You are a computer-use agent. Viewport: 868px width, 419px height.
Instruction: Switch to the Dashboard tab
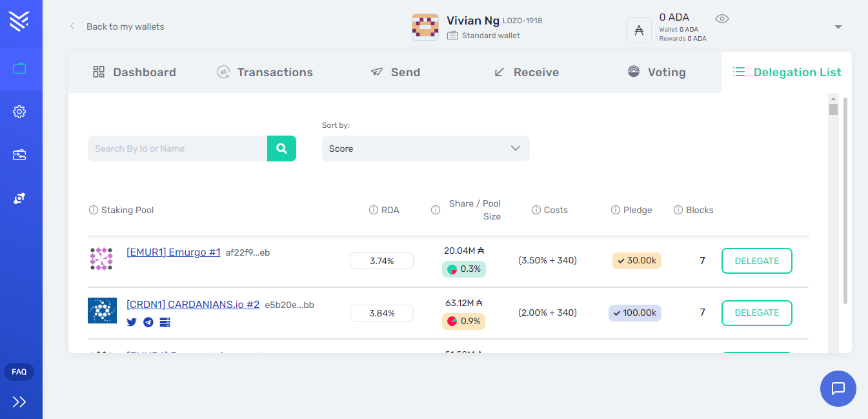click(x=134, y=72)
